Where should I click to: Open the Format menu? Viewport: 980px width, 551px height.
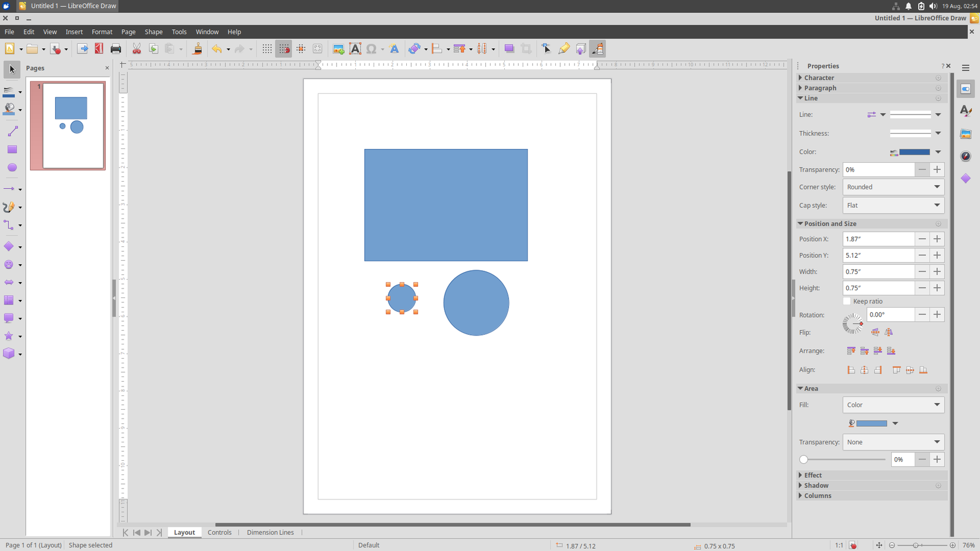102,31
